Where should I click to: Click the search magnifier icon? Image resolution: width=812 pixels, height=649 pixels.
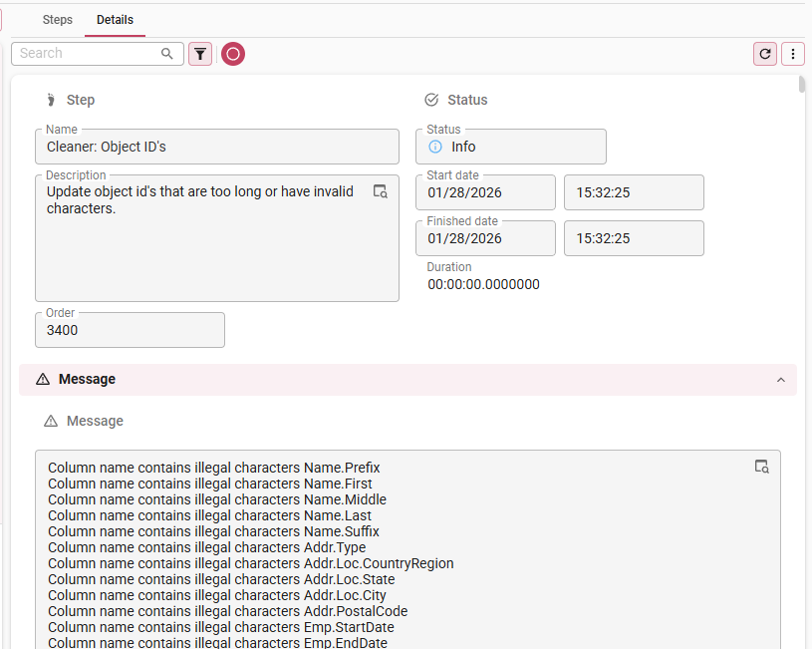(167, 54)
